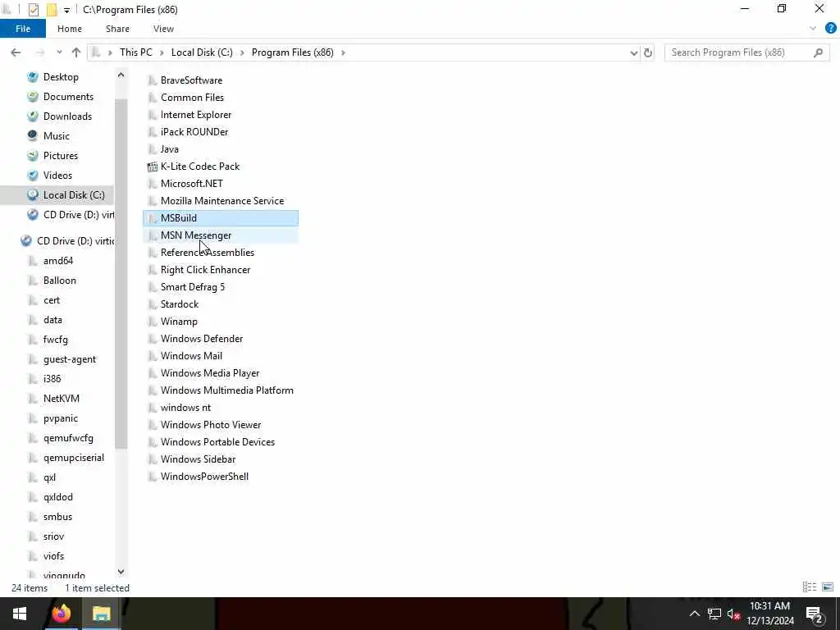This screenshot has height=630, width=840.
Task: Open the Recent locations dropdown arrow
Action: [59, 52]
